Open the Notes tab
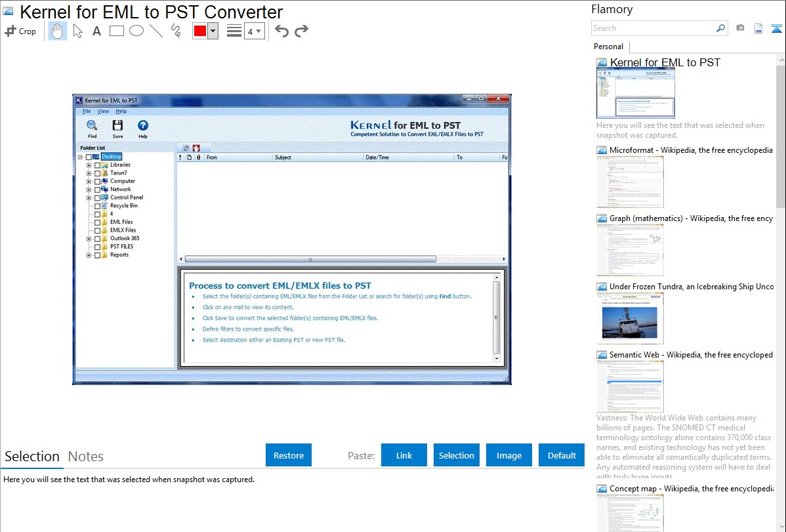 [86, 457]
